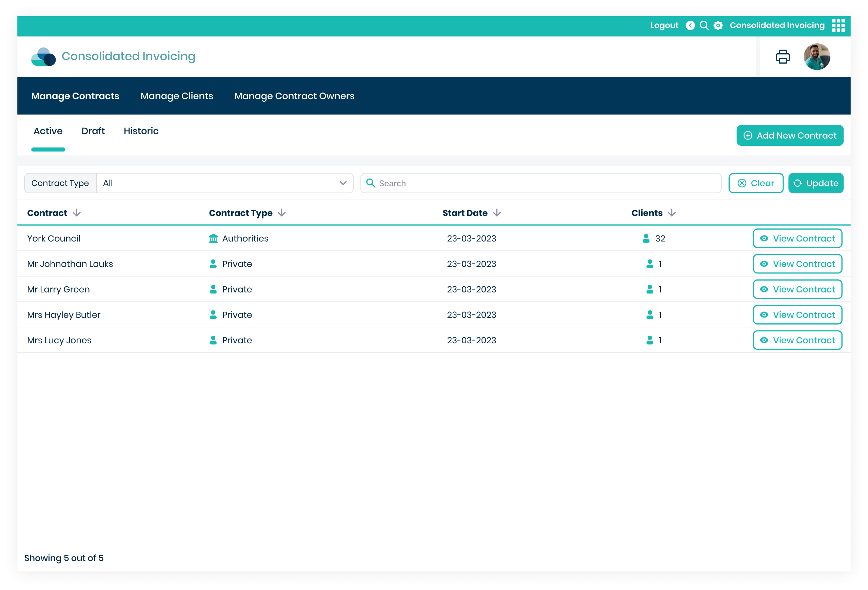Open the apps grid icon

(x=839, y=25)
